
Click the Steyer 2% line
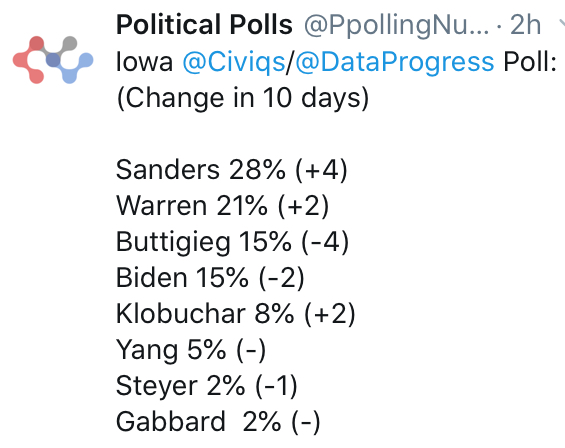click(206, 386)
